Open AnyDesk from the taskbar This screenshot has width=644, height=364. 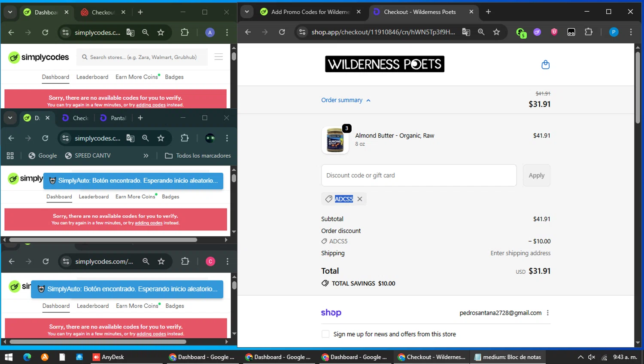[x=109, y=357]
